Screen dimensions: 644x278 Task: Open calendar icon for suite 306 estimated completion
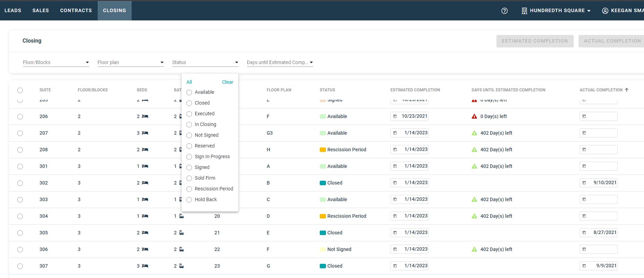coord(395,249)
